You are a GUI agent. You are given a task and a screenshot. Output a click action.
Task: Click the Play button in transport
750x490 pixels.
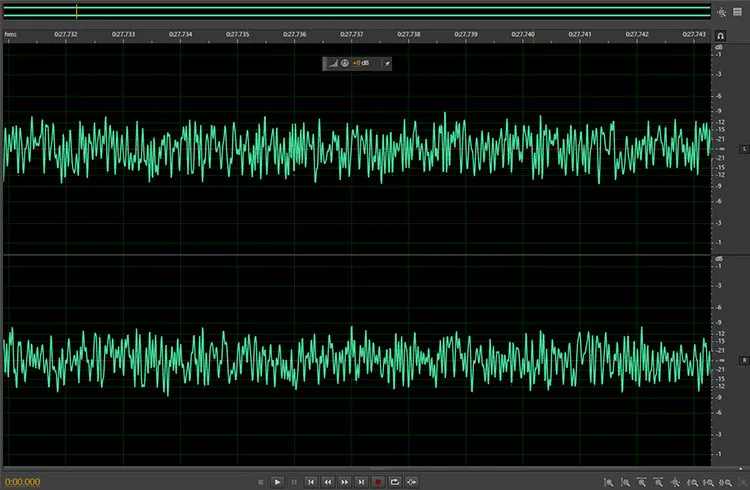pyautogui.click(x=278, y=482)
